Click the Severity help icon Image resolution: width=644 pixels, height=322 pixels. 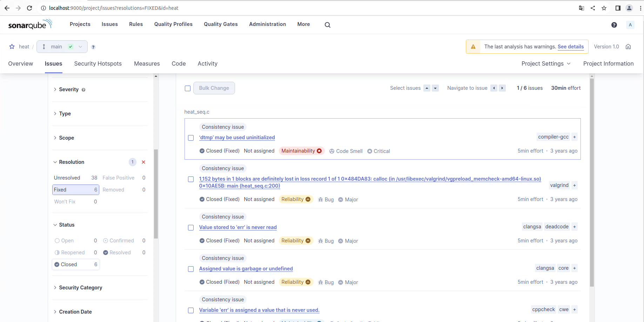(83, 90)
